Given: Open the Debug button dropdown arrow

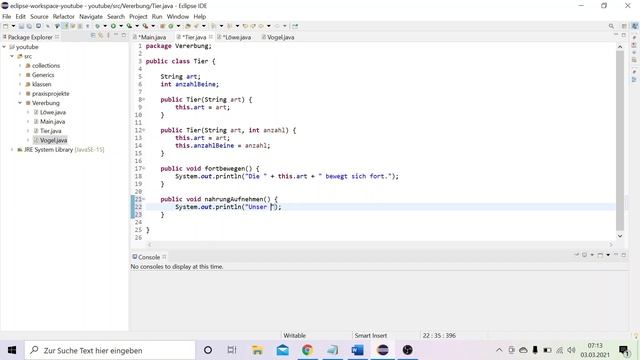Looking at the screenshot, I should [105, 26].
